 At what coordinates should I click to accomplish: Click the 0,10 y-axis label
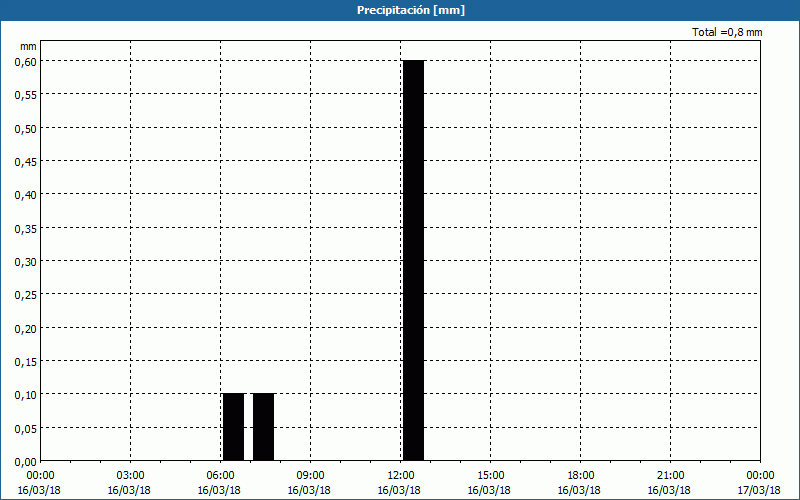click(x=26, y=395)
